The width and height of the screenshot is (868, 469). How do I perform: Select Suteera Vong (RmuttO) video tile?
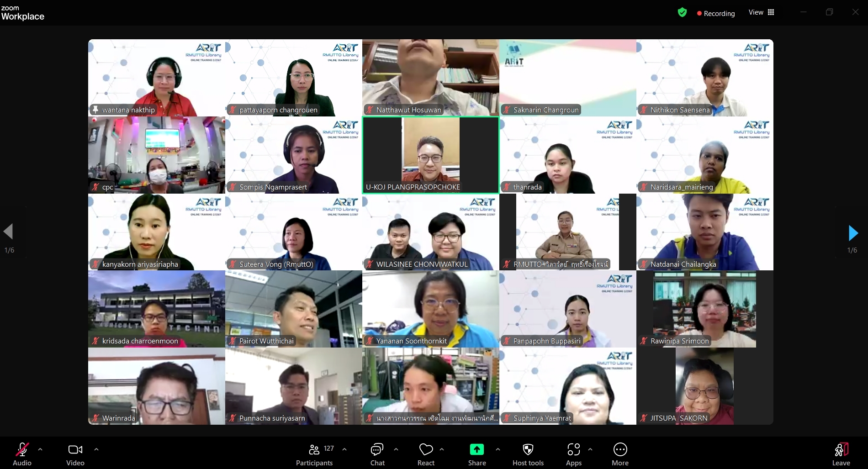(x=294, y=232)
